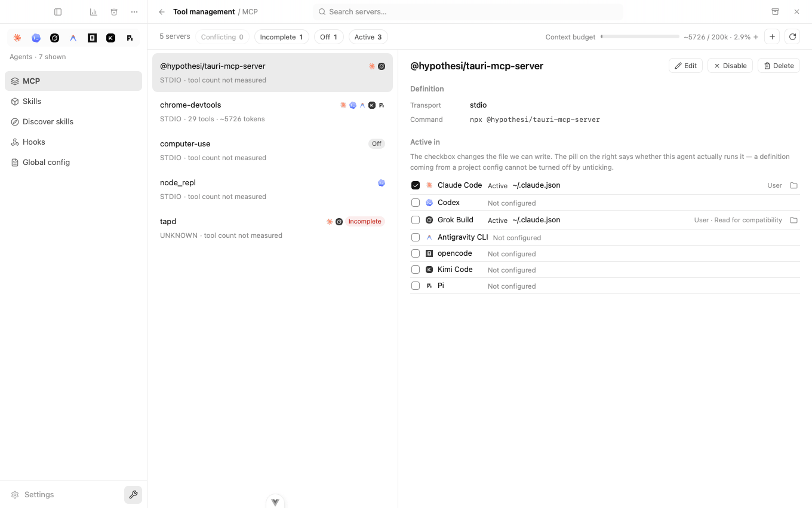812x508 pixels.
Task: Toggle the sidebar panel icon
Action: pyautogui.click(x=58, y=12)
